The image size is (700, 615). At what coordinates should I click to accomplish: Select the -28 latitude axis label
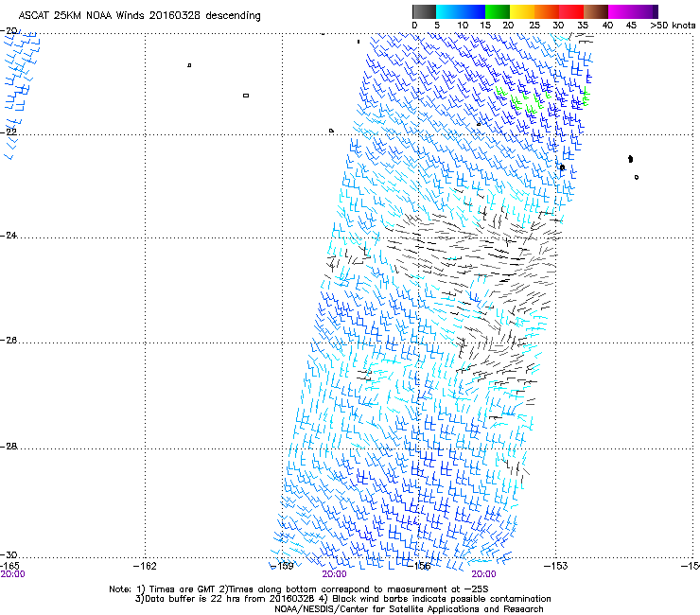9,447
